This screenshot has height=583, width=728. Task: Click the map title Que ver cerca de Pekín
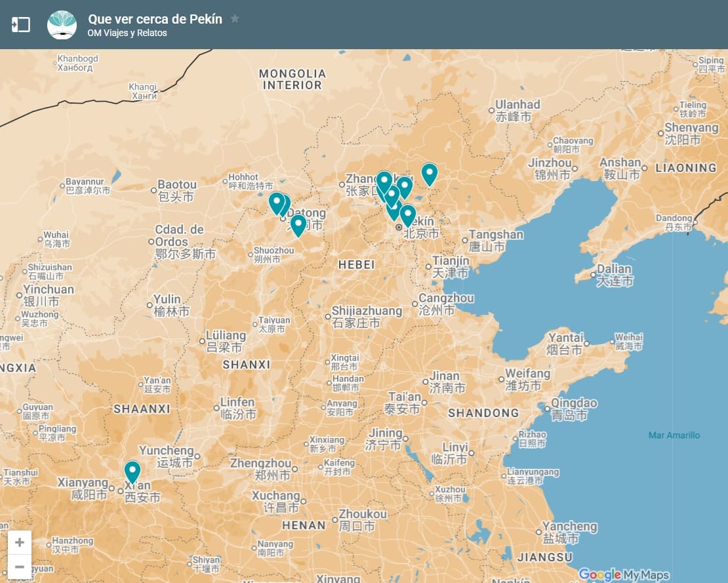click(155, 19)
